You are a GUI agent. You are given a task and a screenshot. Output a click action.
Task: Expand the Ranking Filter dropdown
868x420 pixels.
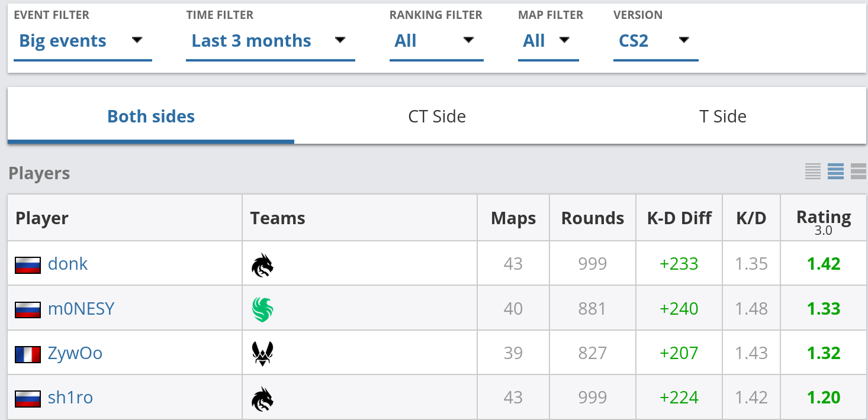click(x=436, y=41)
